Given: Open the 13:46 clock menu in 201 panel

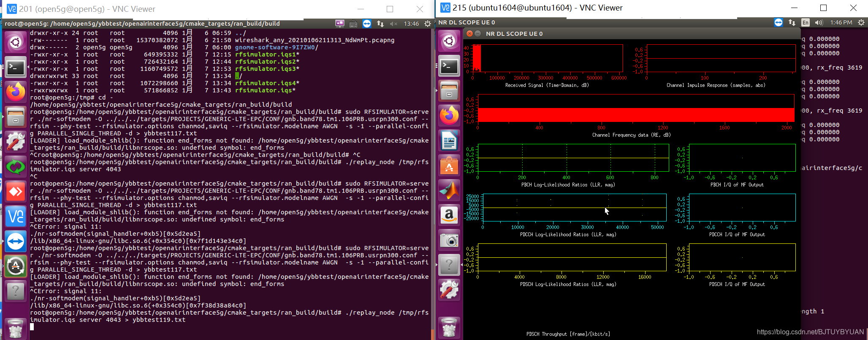Looking at the screenshot, I should [x=411, y=24].
